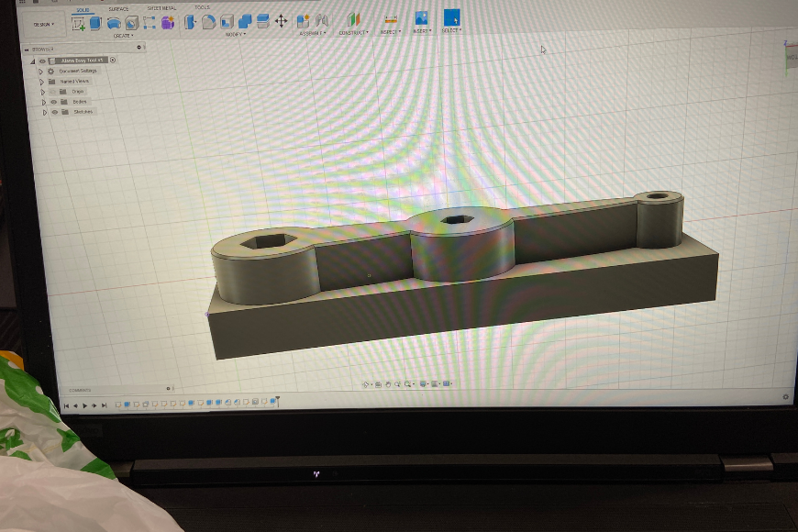Choose the Revolve tool
Screen dimensions: 798x532
[114, 23]
